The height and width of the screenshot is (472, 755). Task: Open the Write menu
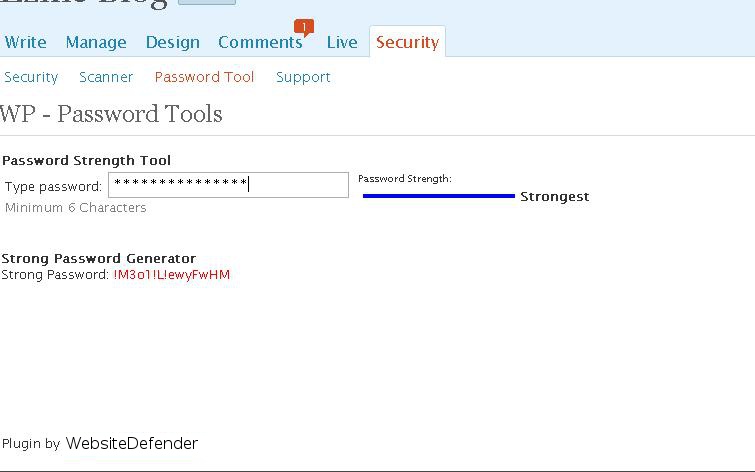pyautogui.click(x=26, y=42)
